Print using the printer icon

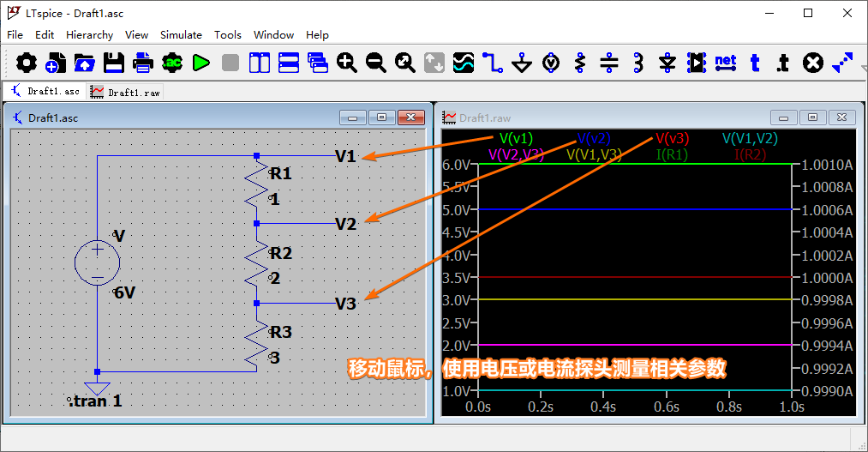click(x=143, y=63)
